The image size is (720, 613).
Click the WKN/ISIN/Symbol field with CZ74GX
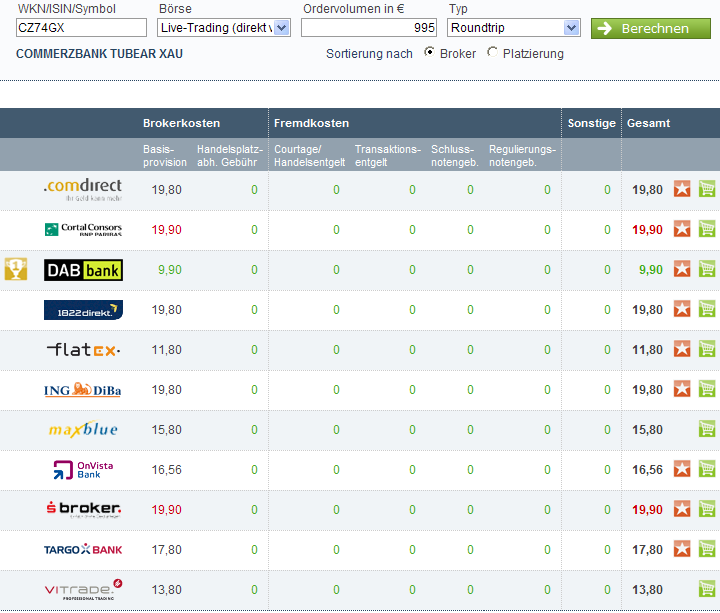pos(81,28)
